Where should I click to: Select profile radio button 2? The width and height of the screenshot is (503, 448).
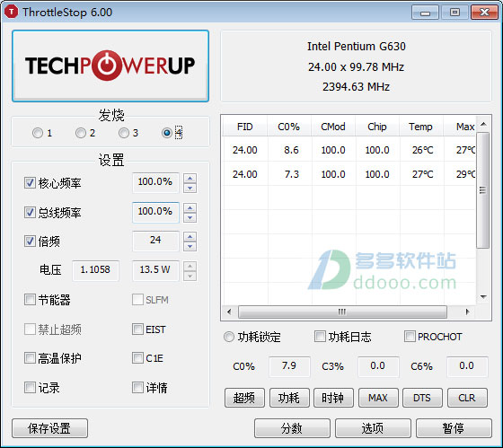(81, 133)
